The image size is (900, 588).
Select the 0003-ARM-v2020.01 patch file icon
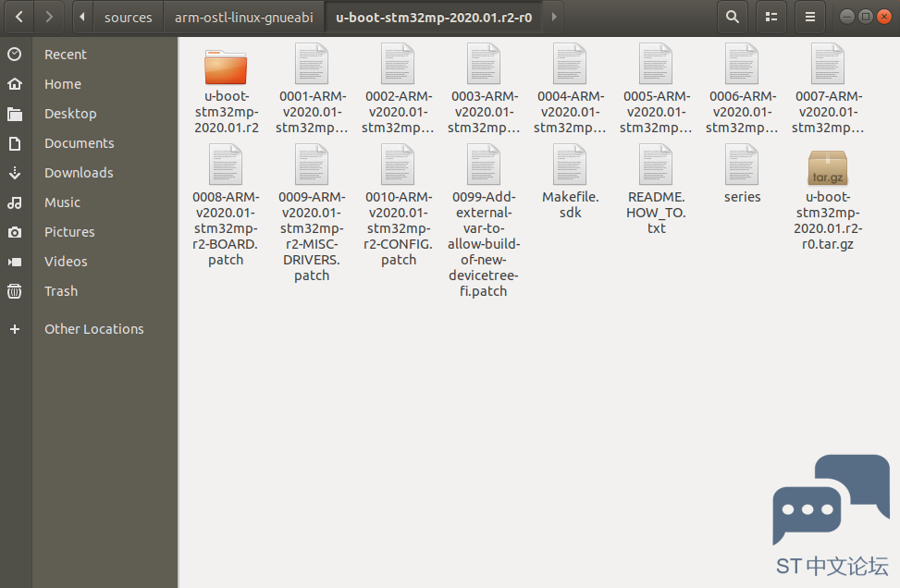pyautogui.click(x=484, y=64)
